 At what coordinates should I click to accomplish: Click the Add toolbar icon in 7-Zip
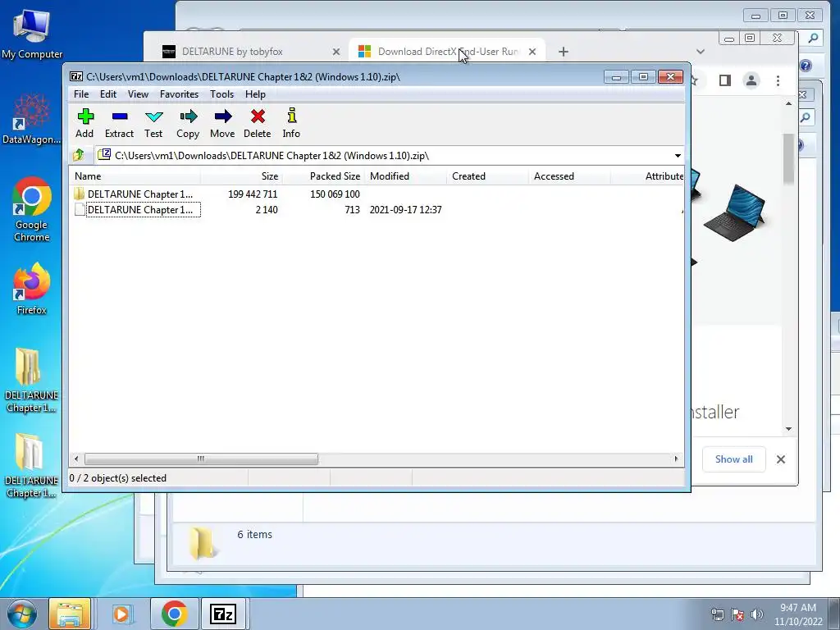click(x=84, y=123)
